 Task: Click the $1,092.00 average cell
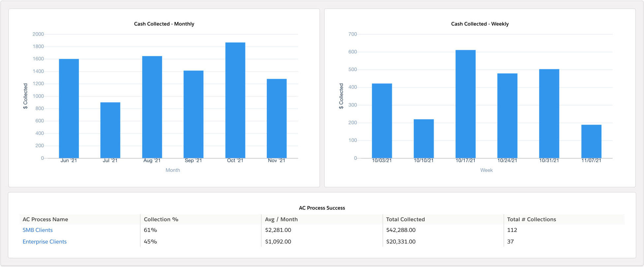pos(278,242)
